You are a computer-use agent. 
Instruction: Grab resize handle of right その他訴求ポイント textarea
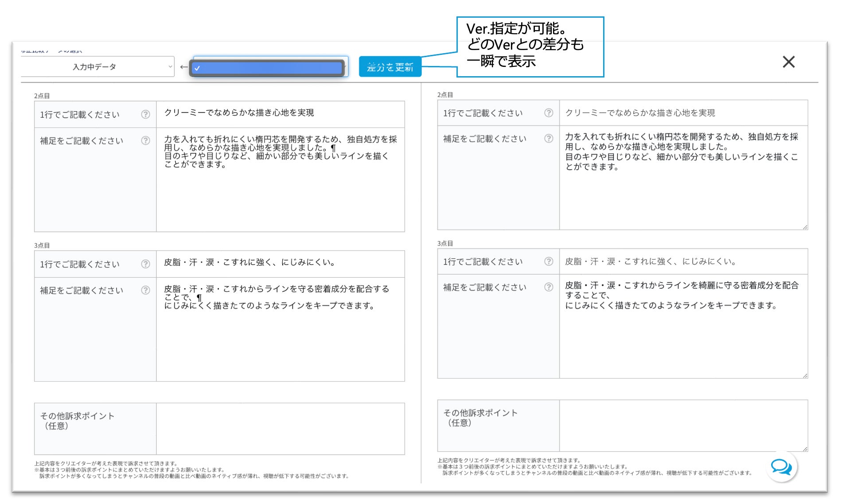point(805,449)
